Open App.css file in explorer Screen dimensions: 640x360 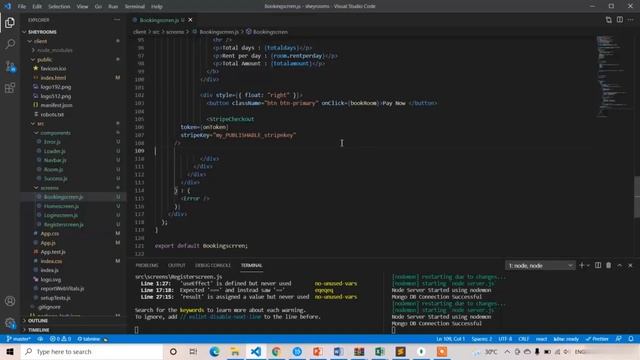[x=73, y=233]
